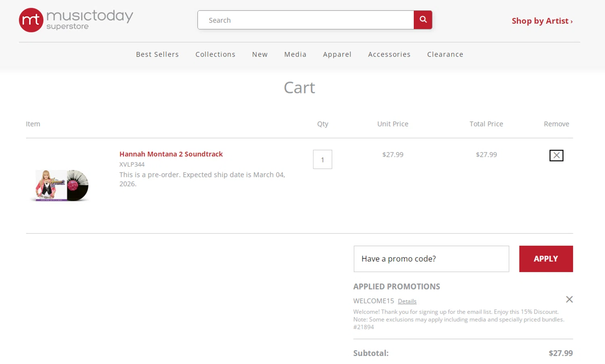Click the Unit Price column header

click(x=393, y=124)
